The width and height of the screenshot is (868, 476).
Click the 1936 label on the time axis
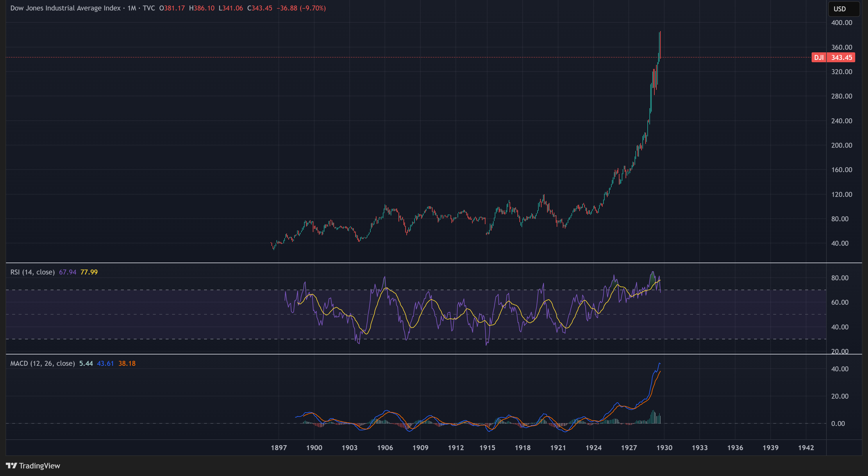[735, 448]
